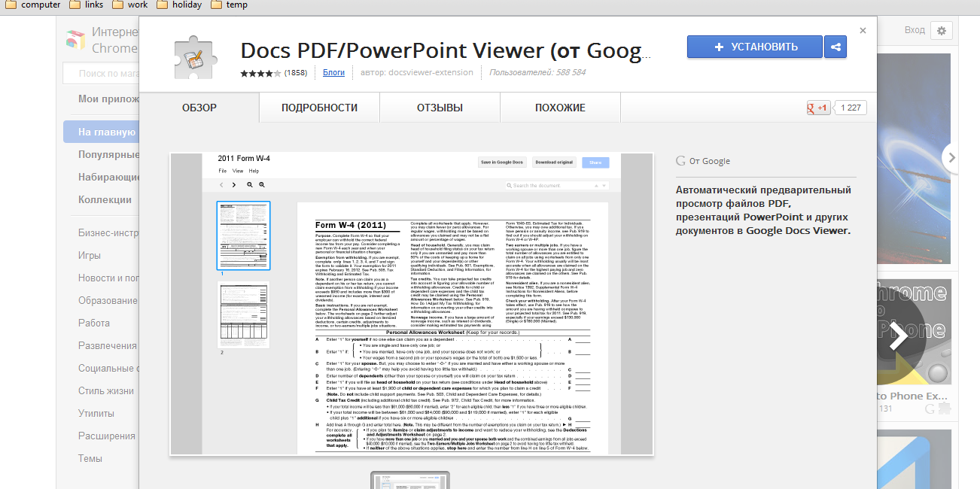Switch to the ПОХОЖИЕ tab
This screenshot has height=489, width=980.
560,108
